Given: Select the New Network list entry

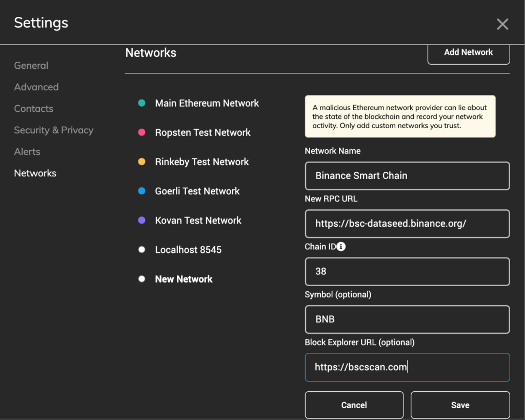Looking at the screenshot, I should (184, 279).
